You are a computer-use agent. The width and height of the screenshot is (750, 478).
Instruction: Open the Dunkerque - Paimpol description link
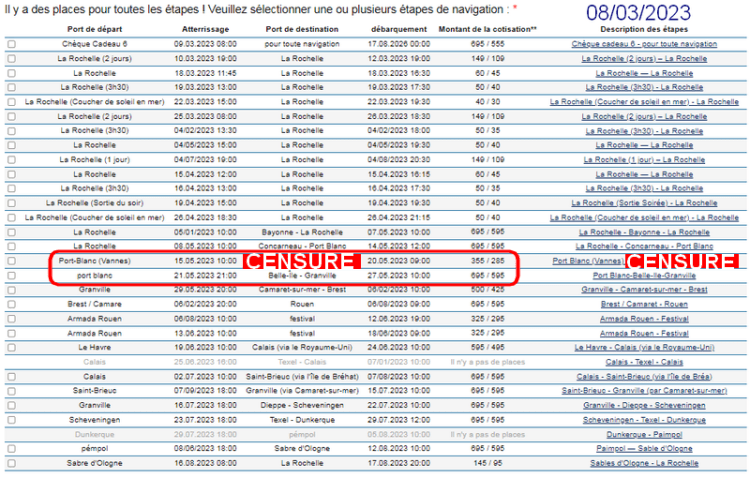tap(644, 434)
